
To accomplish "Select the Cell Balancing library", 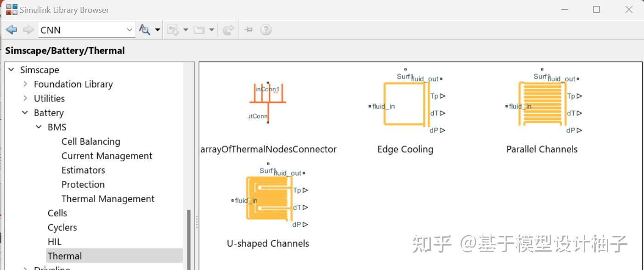I will [90, 141].
